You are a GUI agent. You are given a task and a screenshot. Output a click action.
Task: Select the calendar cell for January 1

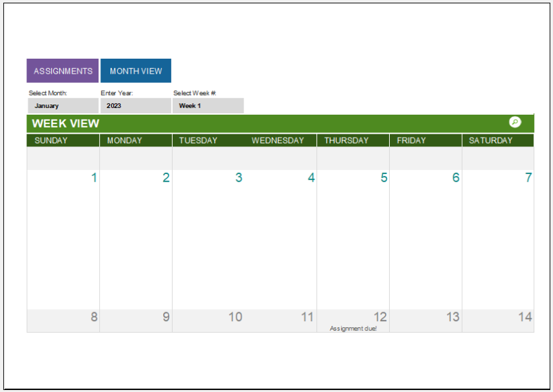click(x=63, y=236)
